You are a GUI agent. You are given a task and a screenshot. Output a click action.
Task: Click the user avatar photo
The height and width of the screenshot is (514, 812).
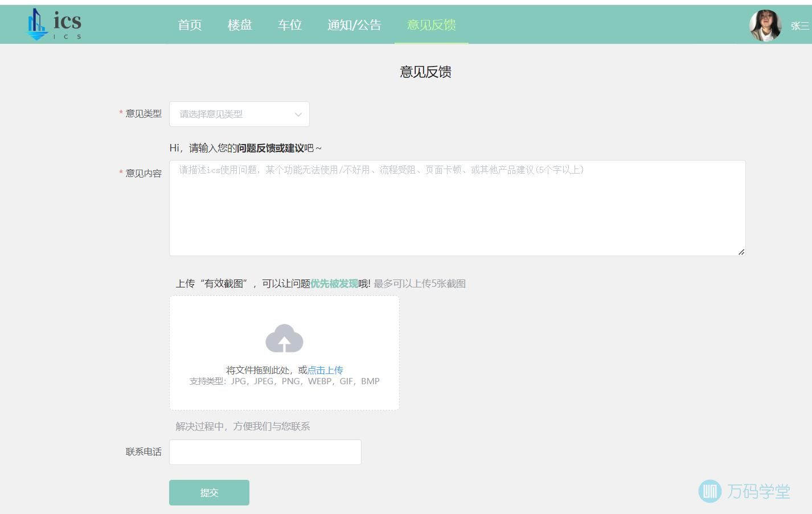tap(765, 25)
